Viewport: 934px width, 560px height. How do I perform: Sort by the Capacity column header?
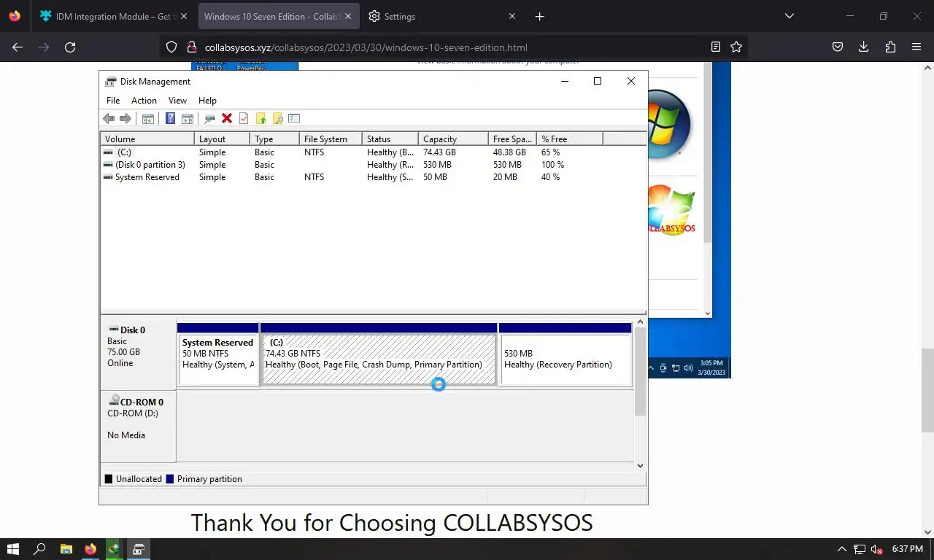(453, 139)
